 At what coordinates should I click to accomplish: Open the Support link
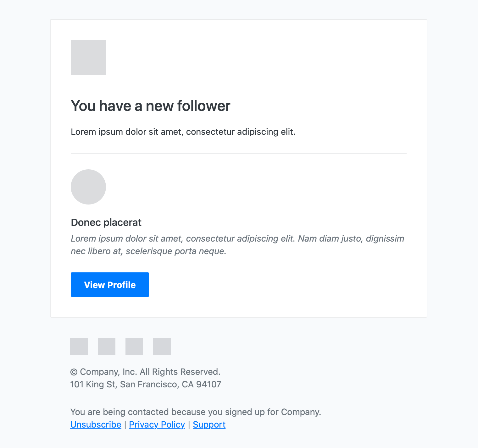pos(209,424)
